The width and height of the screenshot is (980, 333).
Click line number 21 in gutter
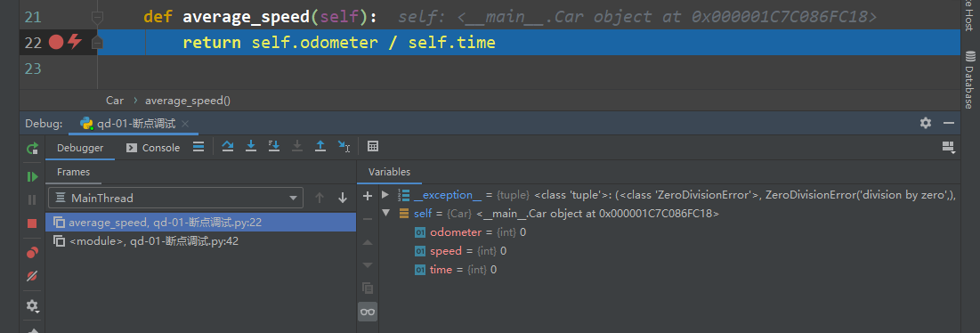33,18
